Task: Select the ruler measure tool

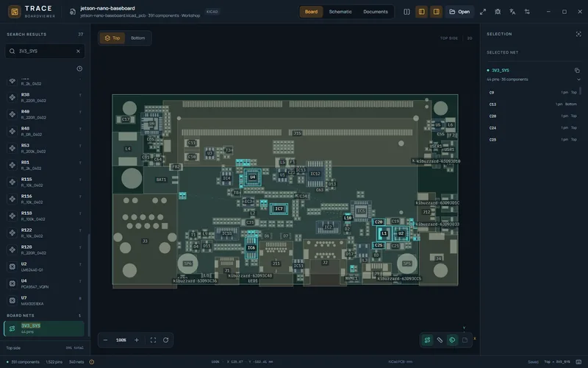Action: (x=440, y=340)
